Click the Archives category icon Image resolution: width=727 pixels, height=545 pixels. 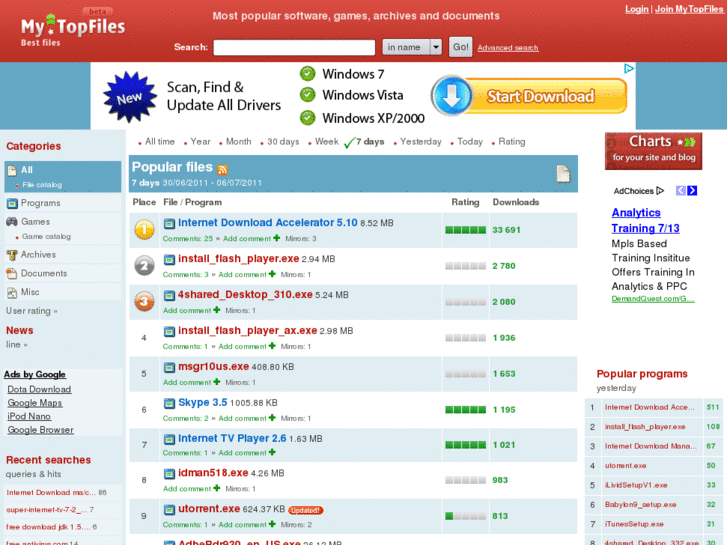point(12,255)
